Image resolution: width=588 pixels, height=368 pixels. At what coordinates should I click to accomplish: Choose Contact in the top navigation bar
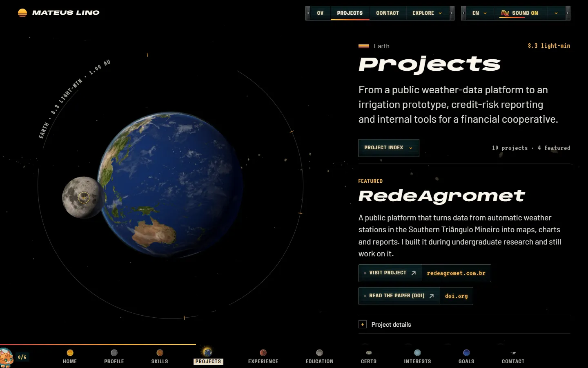click(388, 13)
